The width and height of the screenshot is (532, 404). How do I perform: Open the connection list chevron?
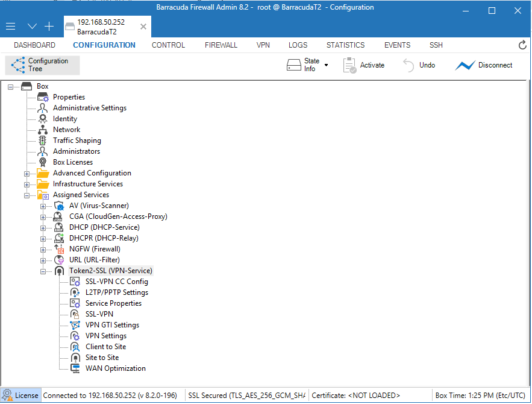click(x=32, y=26)
